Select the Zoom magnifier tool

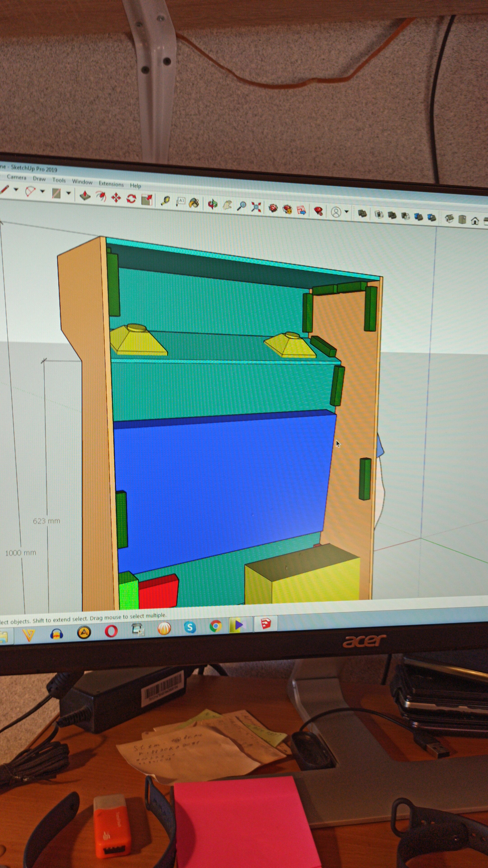[241, 206]
